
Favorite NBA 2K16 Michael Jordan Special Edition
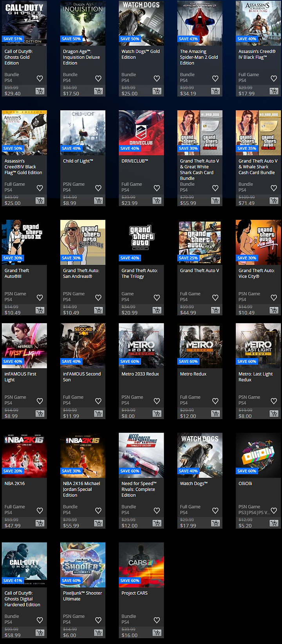[x=98, y=511]
